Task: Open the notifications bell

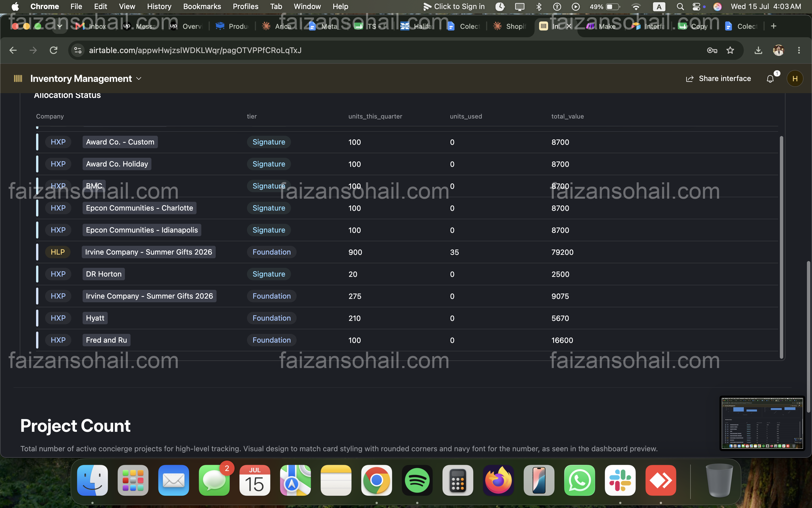Action: click(x=770, y=79)
